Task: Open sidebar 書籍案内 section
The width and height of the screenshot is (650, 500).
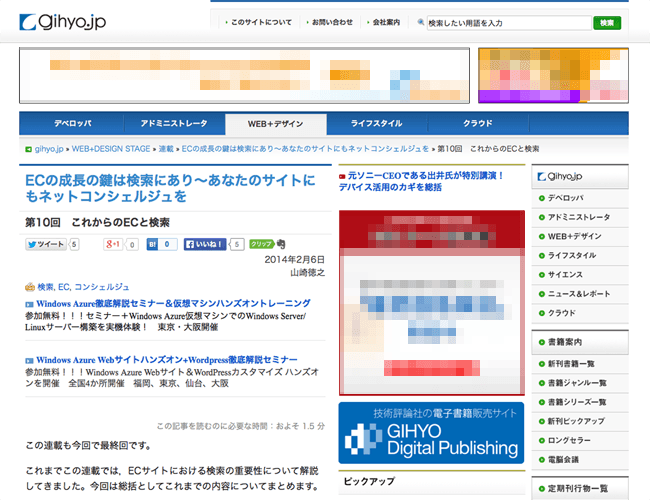Action: (x=580, y=342)
